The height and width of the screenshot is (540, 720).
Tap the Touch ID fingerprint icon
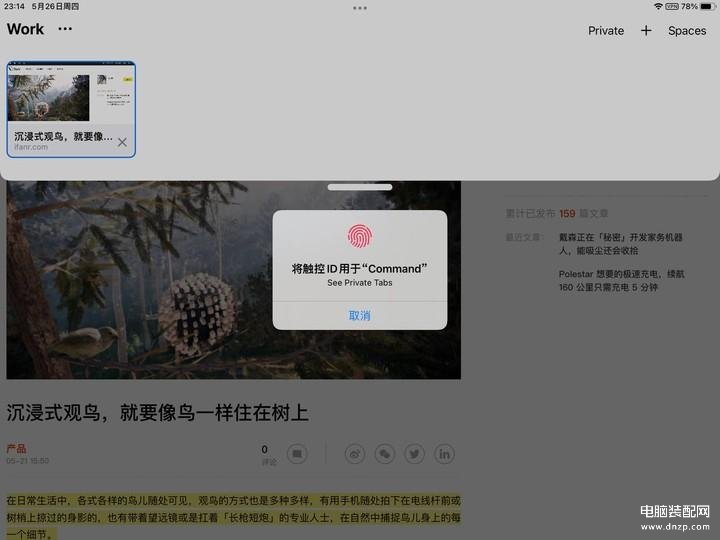tap(360, 236)
